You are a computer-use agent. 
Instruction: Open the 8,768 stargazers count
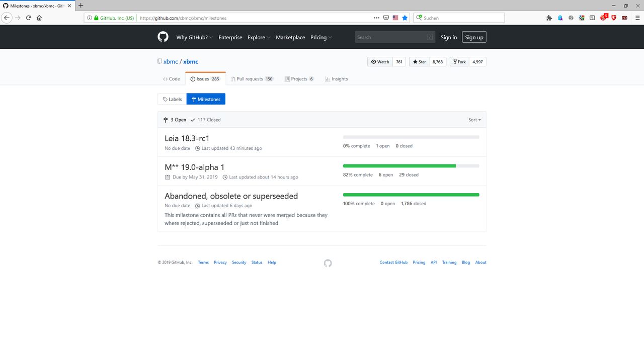coord(438,62)
